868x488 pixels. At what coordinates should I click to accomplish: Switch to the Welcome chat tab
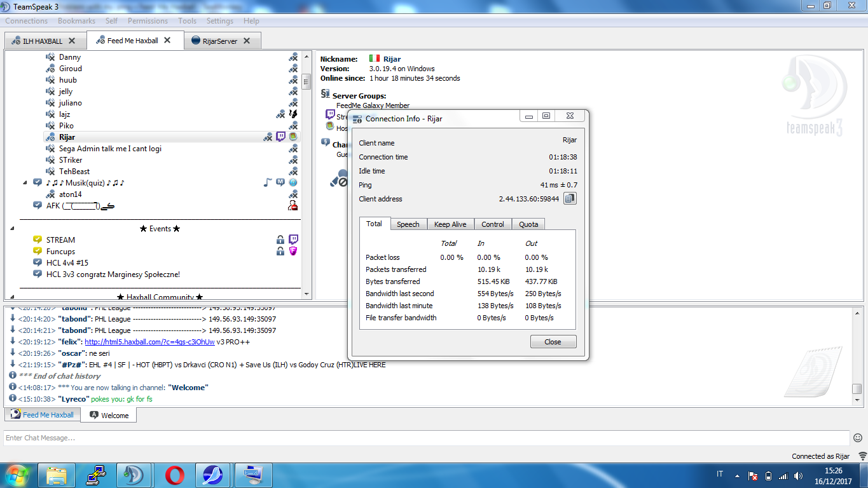tap(109, 416)
